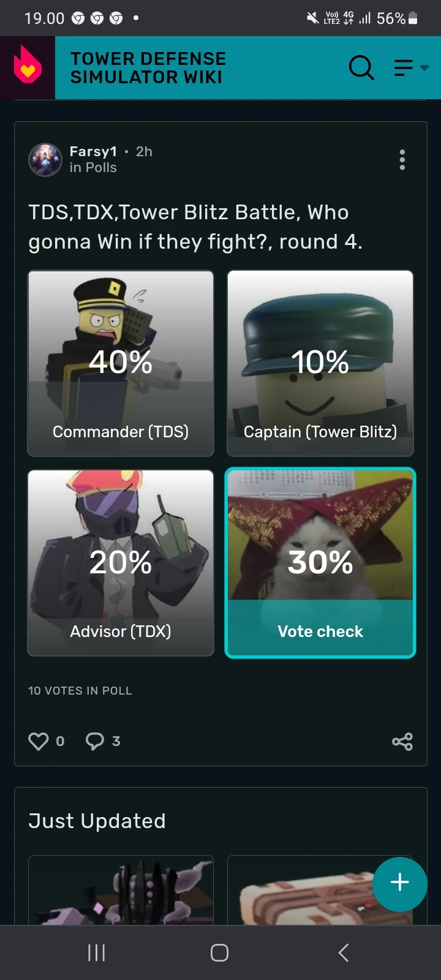Vote for Advisor (TDX) option
Screen dimensions: 441x980
coord(121,563)
